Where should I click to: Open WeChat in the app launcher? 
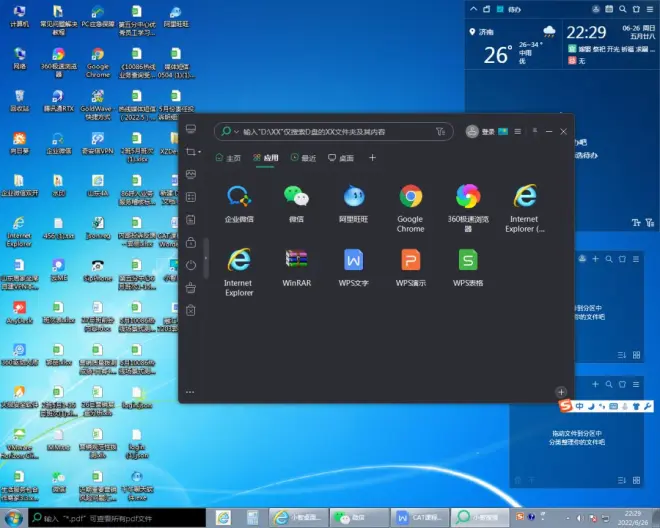[x=296, y=197]
